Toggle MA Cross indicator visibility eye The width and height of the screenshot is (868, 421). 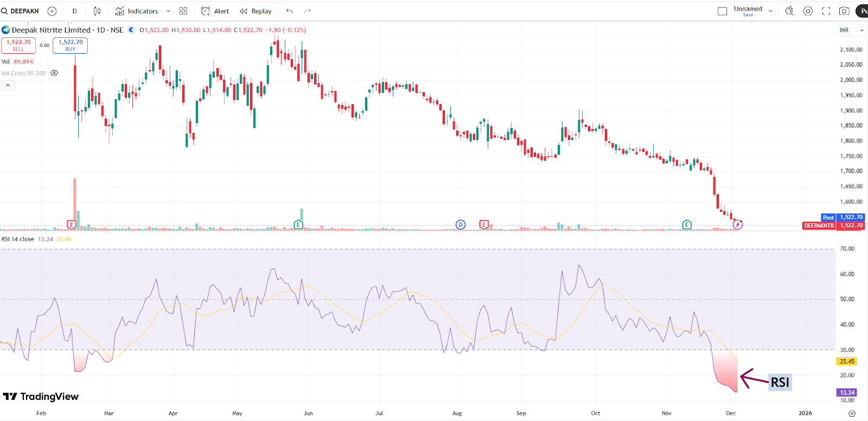(x=54, y=73)
